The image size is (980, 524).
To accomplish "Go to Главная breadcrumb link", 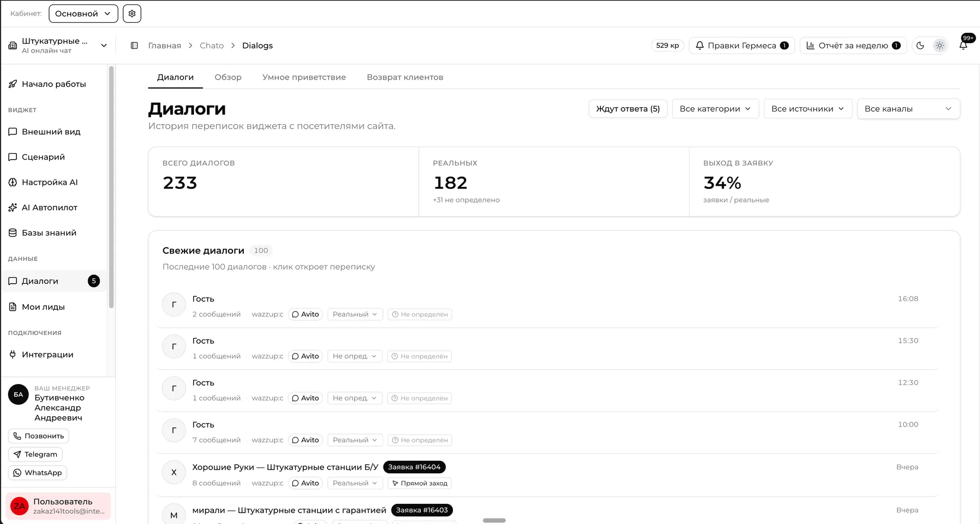I will pyautogui.click(x=164, y=46).
